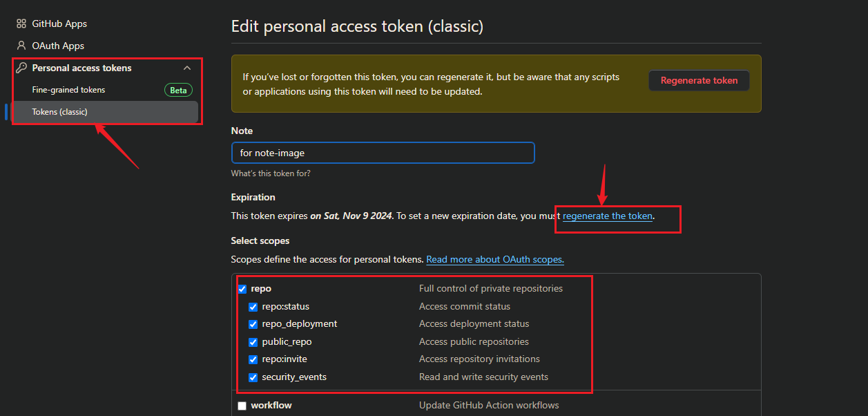Uncheck the security_events checkbox
Screen dimensions: 868x416
coord(253,377)
